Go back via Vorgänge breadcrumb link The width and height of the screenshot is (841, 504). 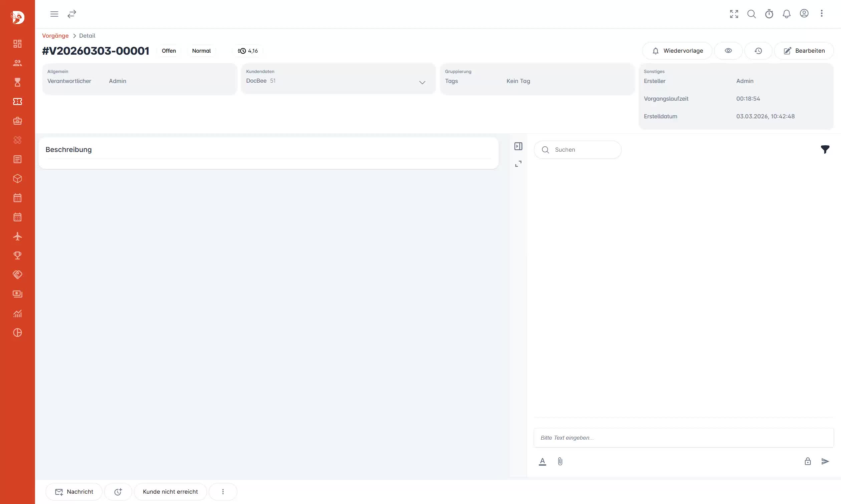(55, 36)
